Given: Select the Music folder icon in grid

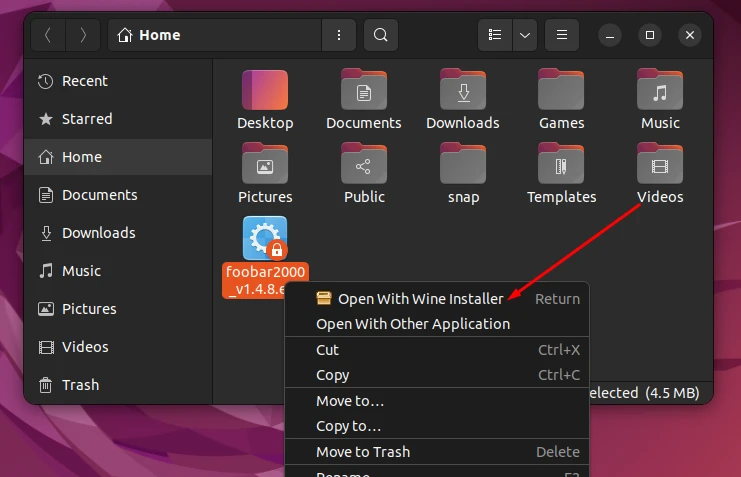Looking at the screenshot, I should tap(660, 90).
